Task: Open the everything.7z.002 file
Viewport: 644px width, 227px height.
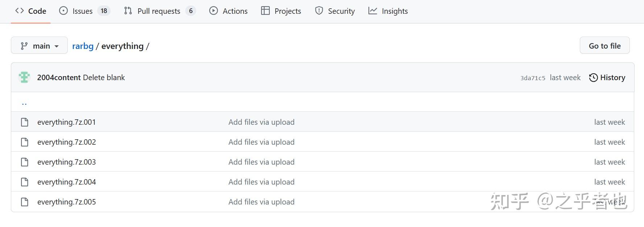Action: 67,142
